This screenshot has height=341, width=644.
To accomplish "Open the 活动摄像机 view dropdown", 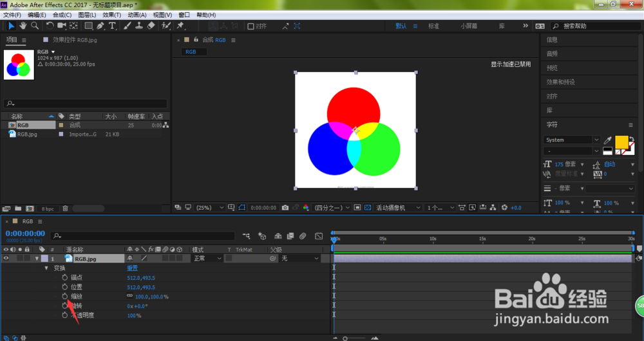I will 399,208.
